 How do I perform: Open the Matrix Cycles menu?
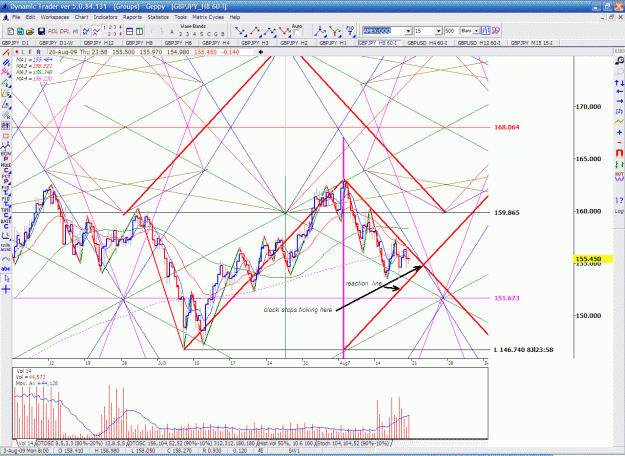208,17
